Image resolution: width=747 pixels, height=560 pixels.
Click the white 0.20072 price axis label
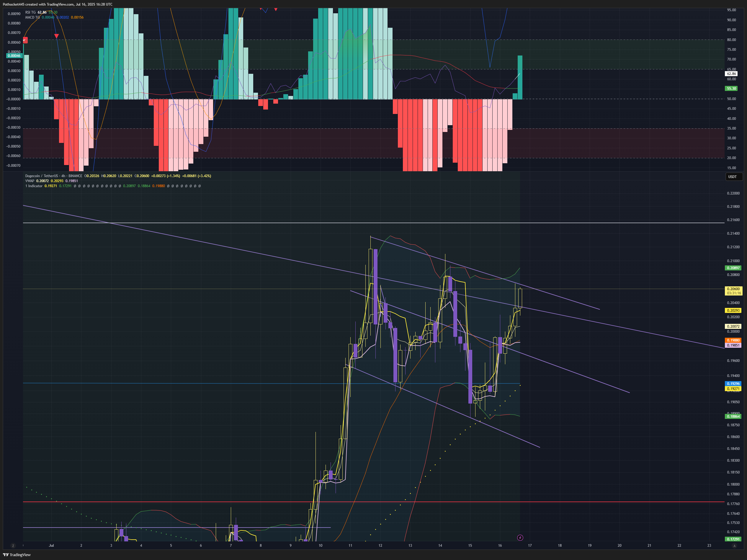(733, 326)
